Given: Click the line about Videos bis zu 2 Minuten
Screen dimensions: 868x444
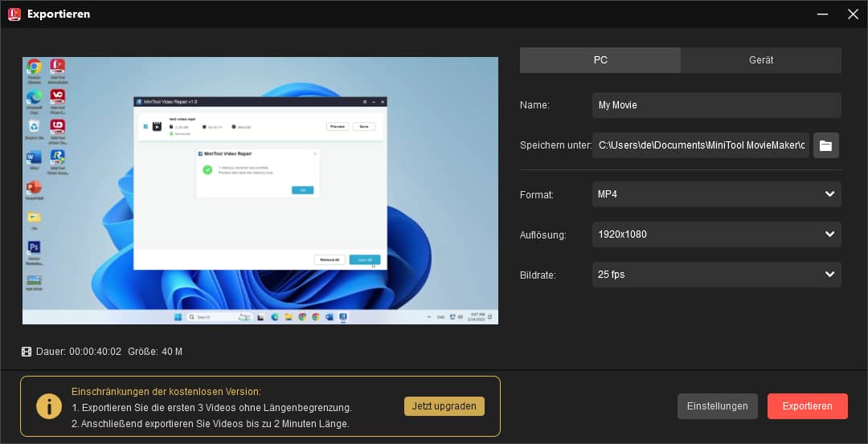Looking at the screenshot, I should pyautogui.click(x=211, y=424).
